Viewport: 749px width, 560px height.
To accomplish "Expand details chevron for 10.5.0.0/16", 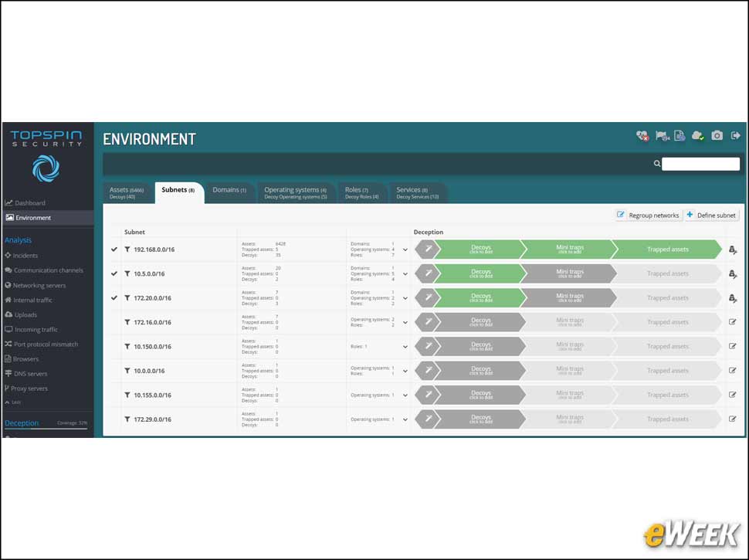I will 405,274.
